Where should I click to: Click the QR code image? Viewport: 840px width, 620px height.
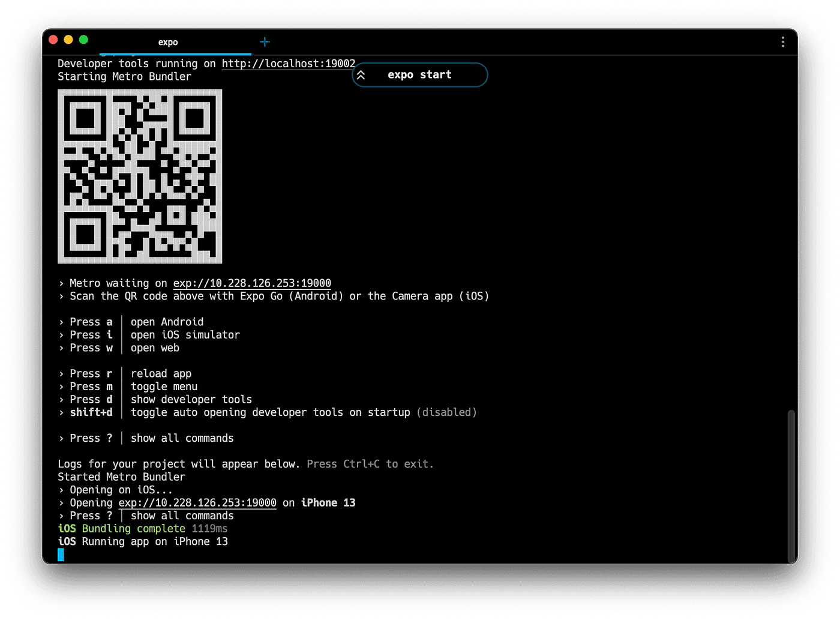pos(140,176)
